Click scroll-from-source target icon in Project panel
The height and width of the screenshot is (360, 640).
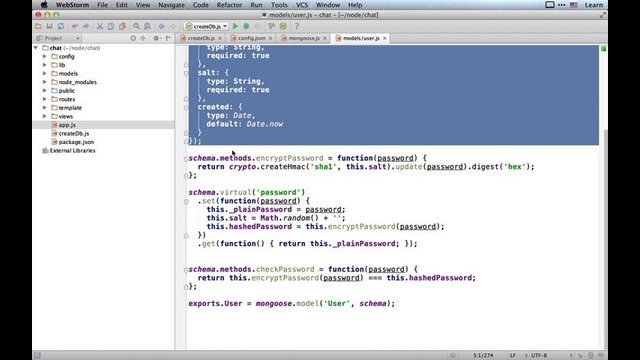(133, 38)
